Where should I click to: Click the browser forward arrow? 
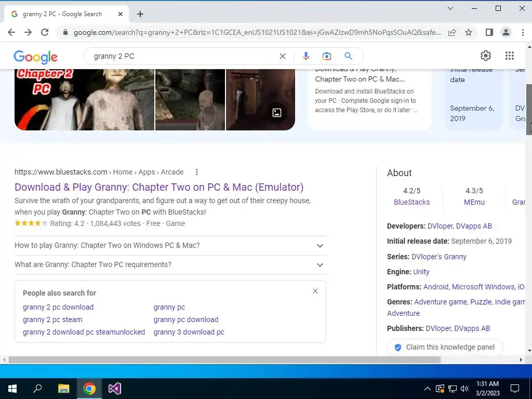tap(28, 32)
